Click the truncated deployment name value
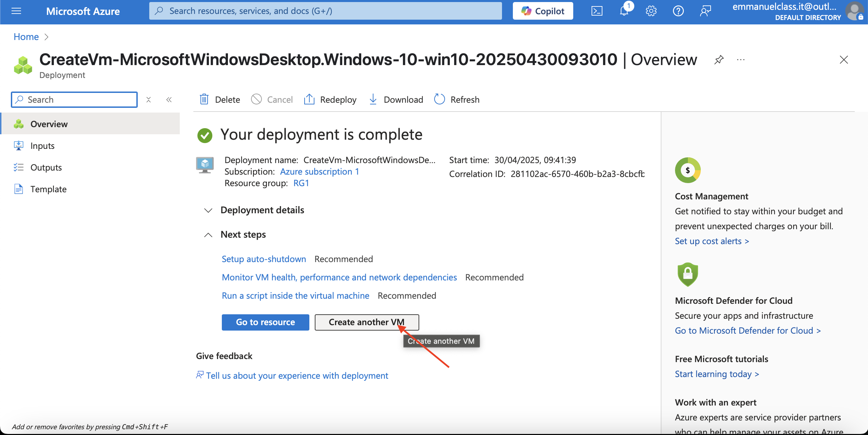 tap(369, 160)
